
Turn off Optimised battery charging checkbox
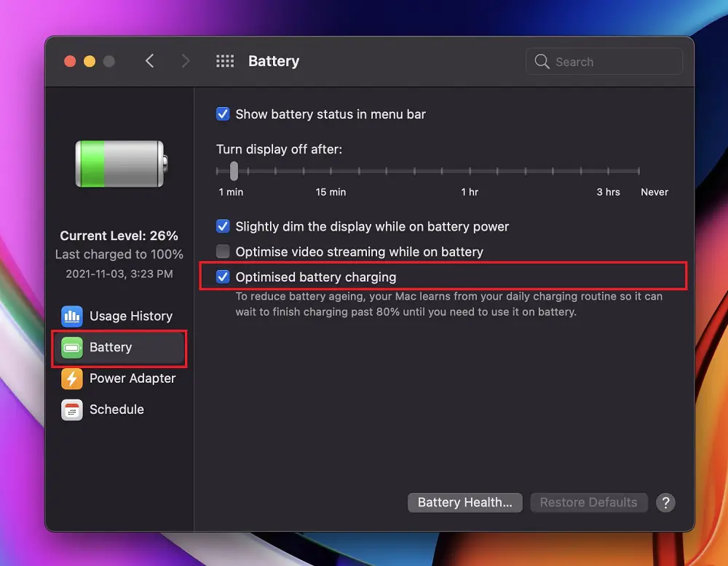pos(223,277)
